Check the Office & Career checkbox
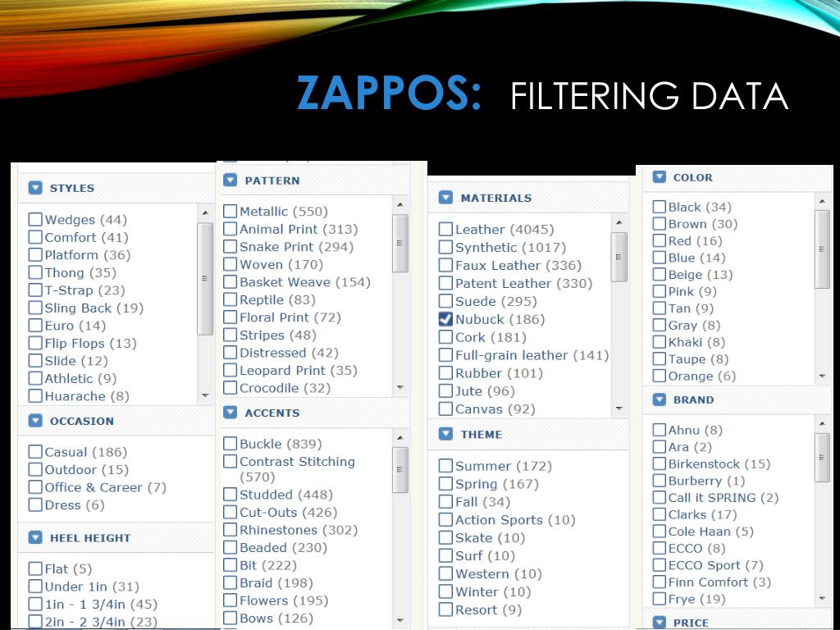 pyautogui.click(x=35, y=487)
